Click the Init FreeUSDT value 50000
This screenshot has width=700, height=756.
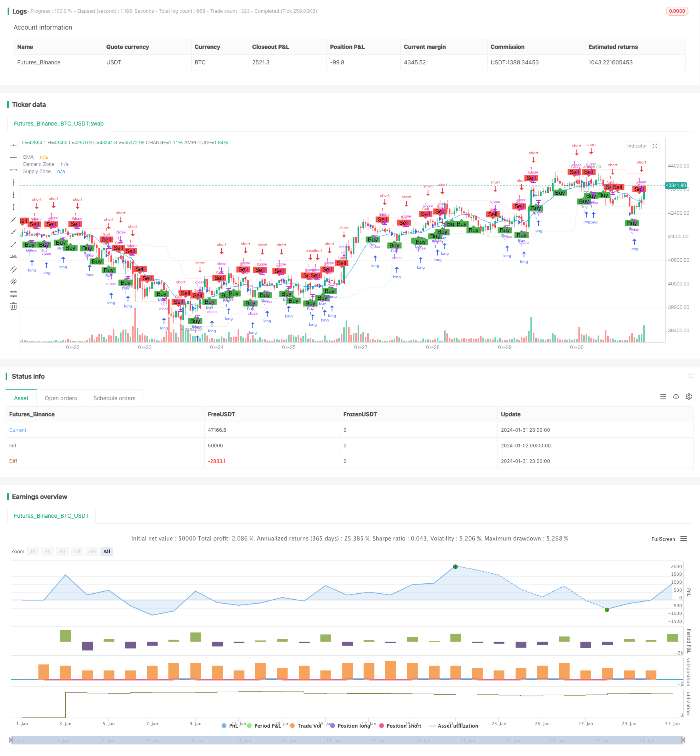[x=215, y=446]
